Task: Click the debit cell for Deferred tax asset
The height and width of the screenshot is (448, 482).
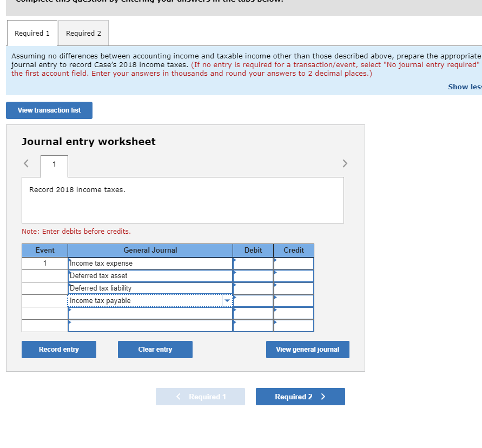Action: tap(253, 275)
